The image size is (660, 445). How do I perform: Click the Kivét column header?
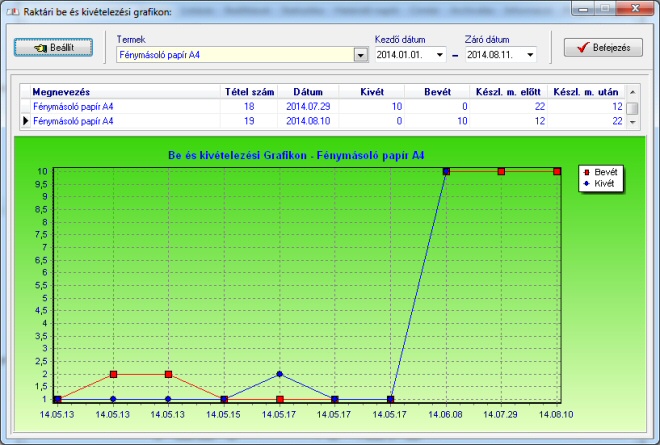click(372, 92)
